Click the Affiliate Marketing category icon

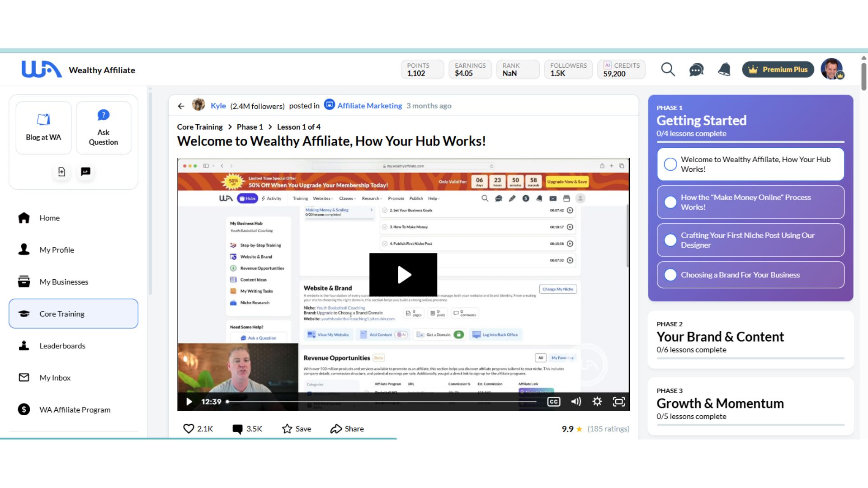click(330, 105)
